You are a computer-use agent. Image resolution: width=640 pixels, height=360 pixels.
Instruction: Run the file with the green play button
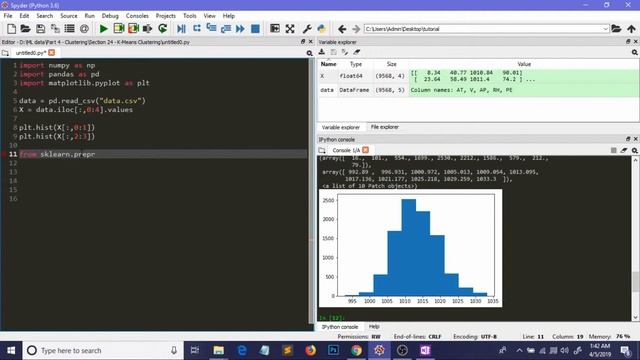(104, 29)
